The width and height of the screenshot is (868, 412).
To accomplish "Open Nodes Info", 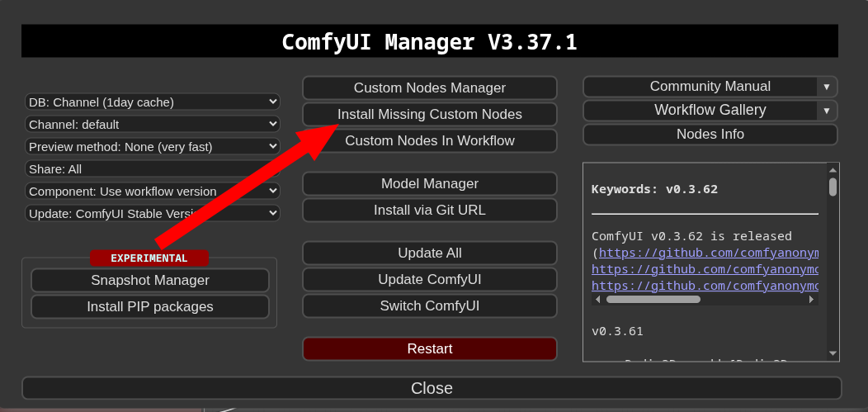I will coord(710,135).
